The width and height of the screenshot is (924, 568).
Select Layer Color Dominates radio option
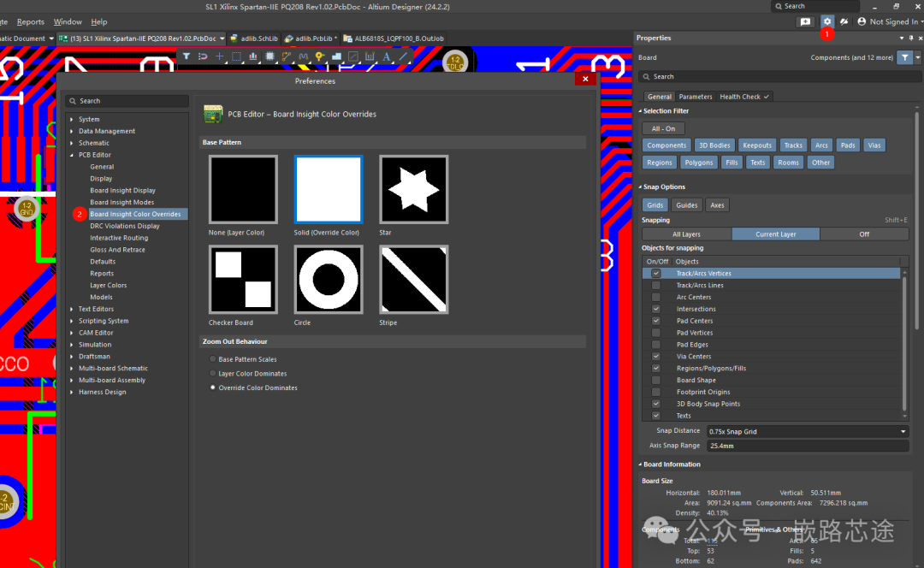coord(213,374)
